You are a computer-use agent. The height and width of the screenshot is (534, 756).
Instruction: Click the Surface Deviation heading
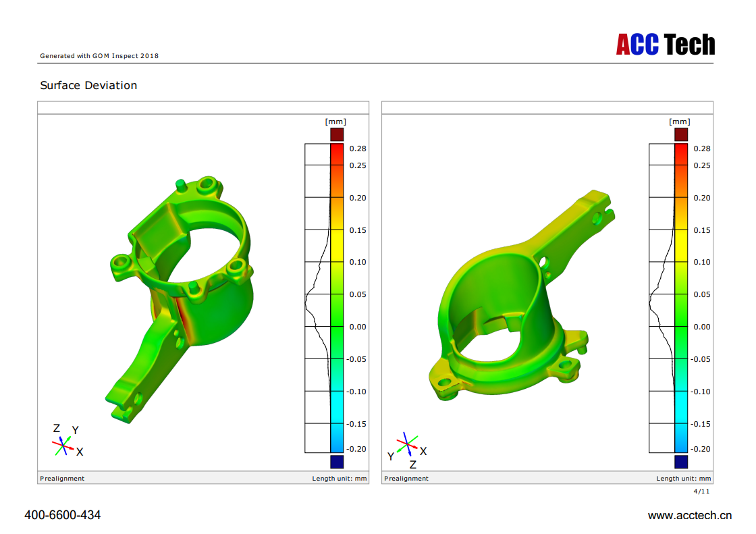[88, 86]
